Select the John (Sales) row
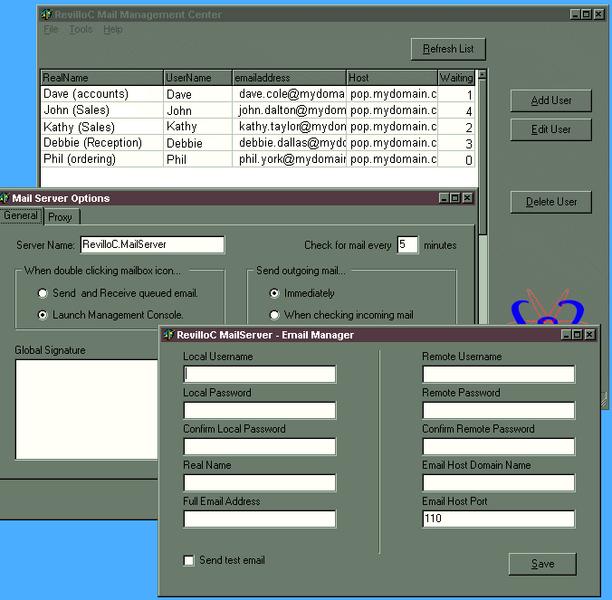Screen dimensions: 612x600 (258, 110)
